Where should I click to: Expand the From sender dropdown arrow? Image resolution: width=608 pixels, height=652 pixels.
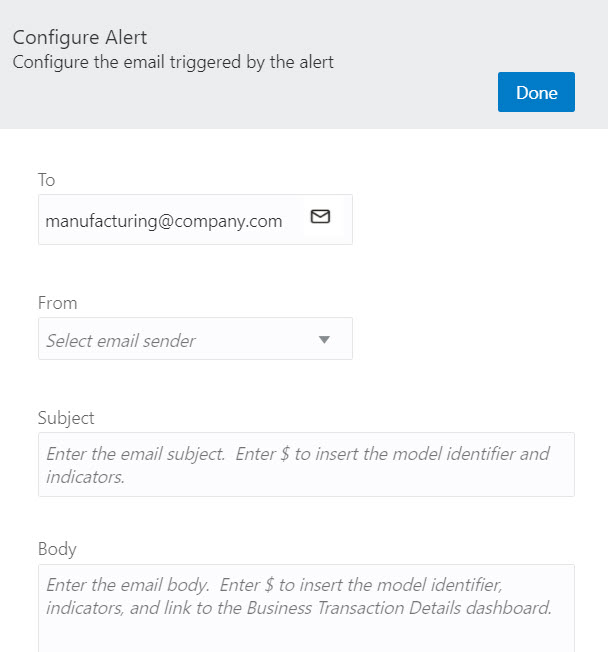point(323,340)
